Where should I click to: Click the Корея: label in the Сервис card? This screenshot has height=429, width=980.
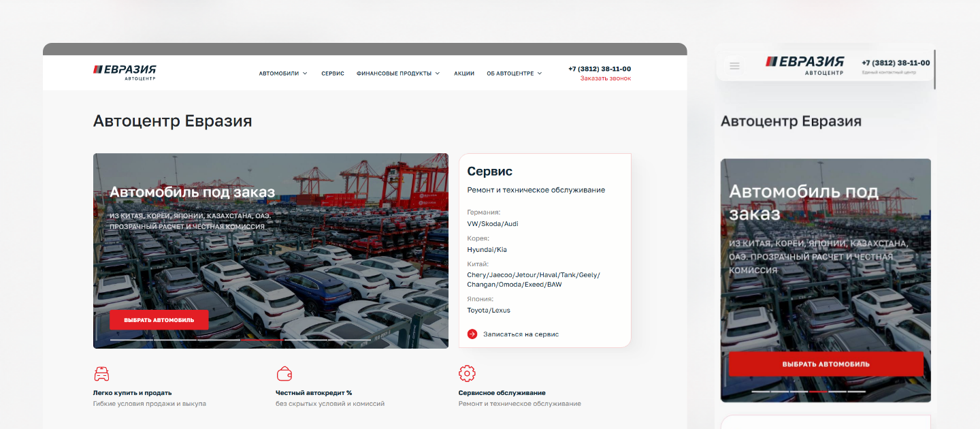478,238
